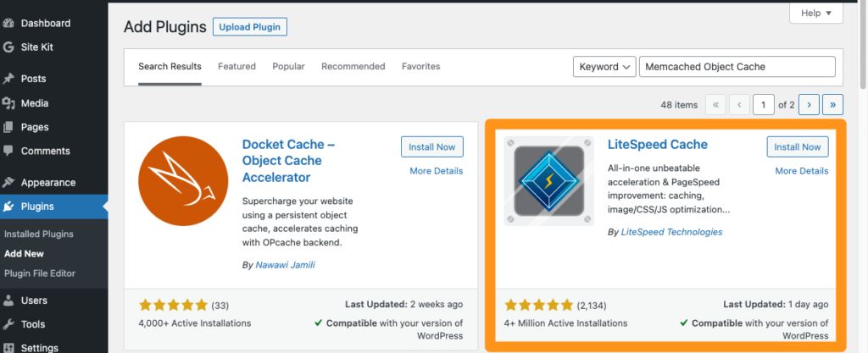Click the Appearance paintbrush icon
Screen dimensions: 868x353
click(8, 182)
